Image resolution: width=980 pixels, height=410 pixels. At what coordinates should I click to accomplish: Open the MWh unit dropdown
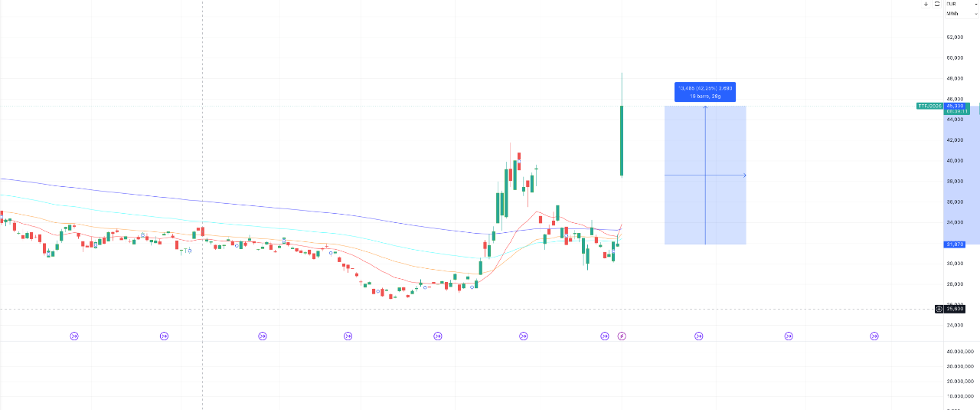pyautogui.click(x=962, y=13)
